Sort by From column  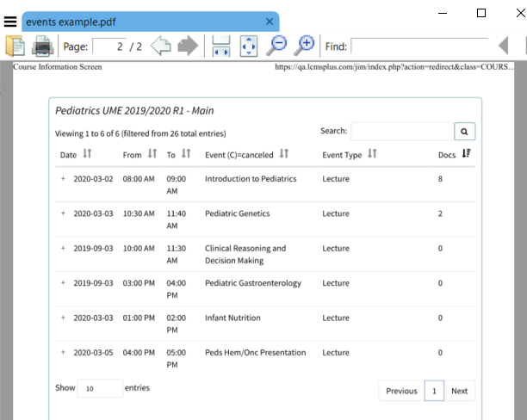tap(152, 153)
